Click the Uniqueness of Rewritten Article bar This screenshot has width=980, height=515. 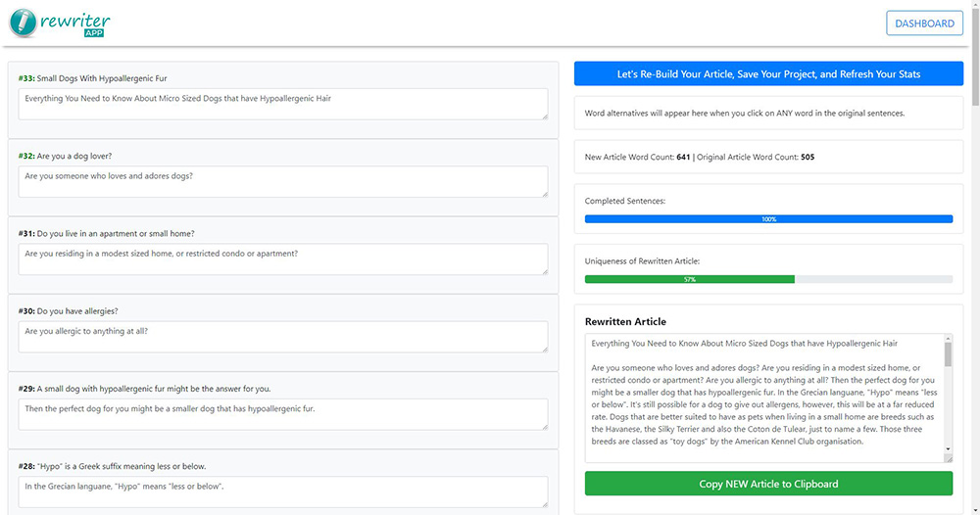pyautogui.click(x=768, y=279)
